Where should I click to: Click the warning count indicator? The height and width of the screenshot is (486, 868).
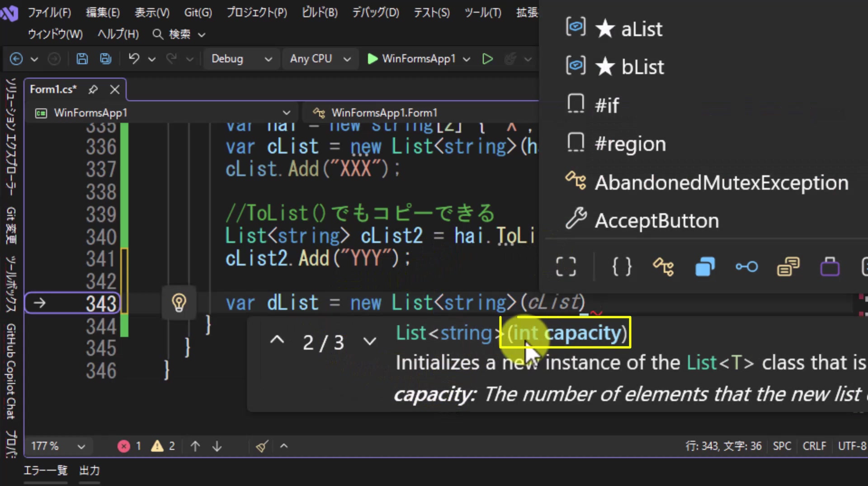click(163, 446)
